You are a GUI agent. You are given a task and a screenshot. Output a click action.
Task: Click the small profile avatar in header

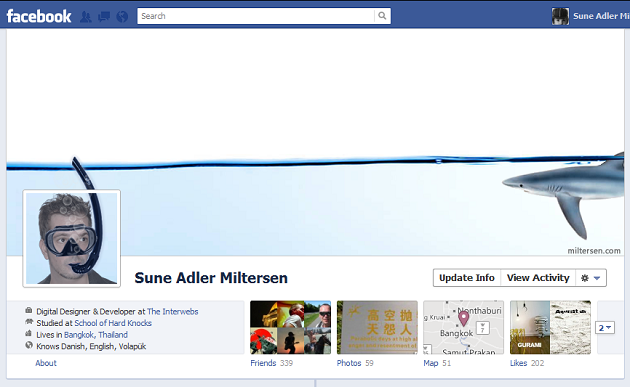(x=560, y=16)
